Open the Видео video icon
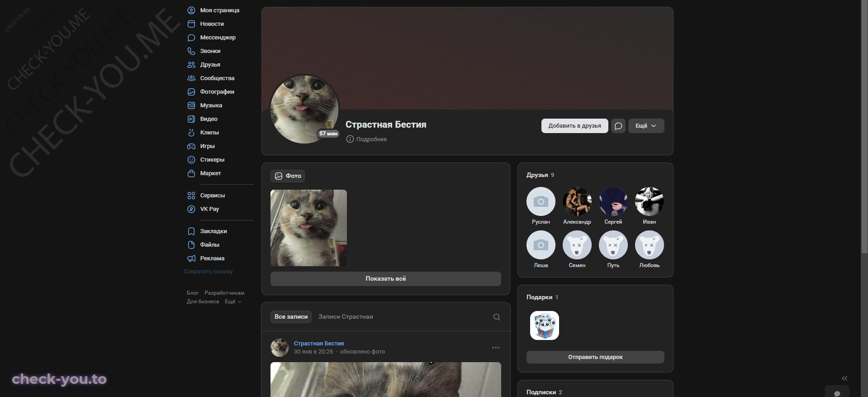The width and height of the screenshot is (868, 397). pos(191,119)
